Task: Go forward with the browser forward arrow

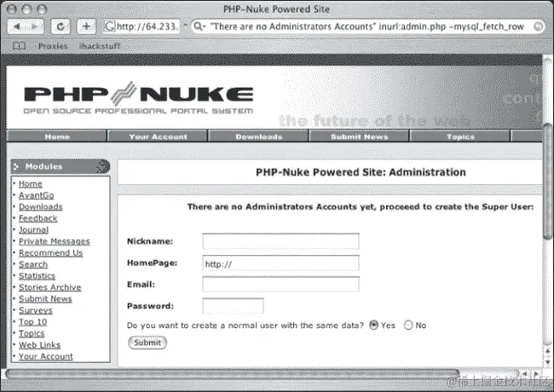Action: click(35, 26)
